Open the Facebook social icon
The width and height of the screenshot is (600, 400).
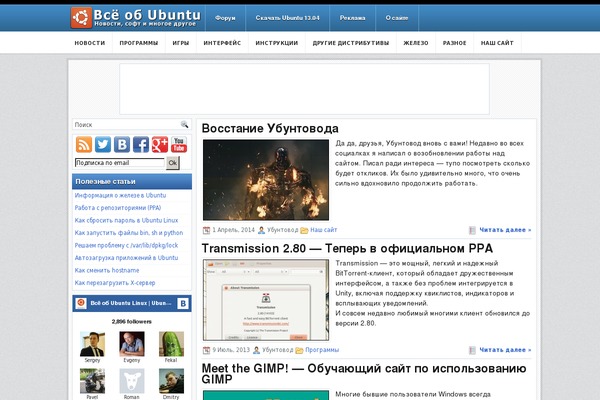tap(141, 144)
